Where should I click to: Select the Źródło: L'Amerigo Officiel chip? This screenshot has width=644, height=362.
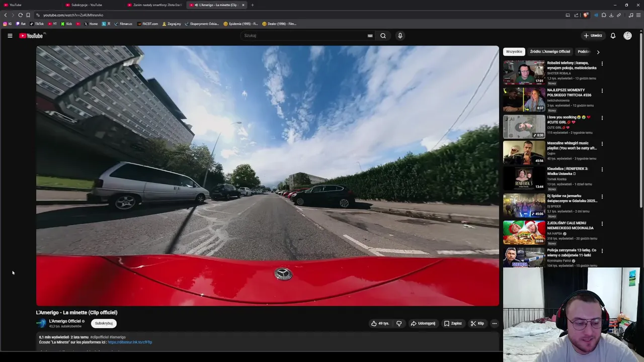click(550, 52)
